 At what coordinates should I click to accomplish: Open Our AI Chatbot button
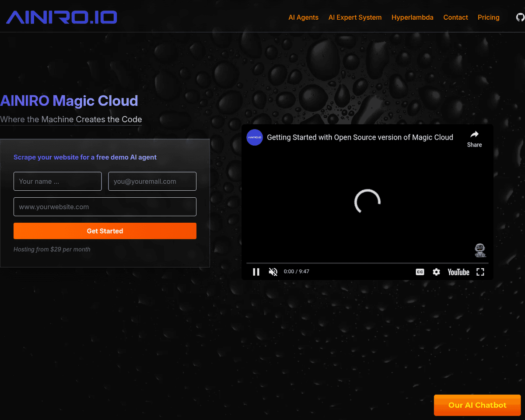point(477,405)
